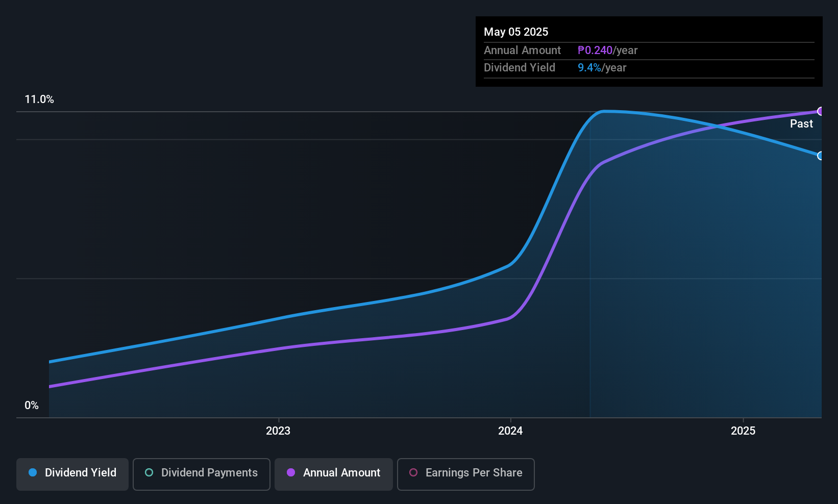The image size is (838, 504).
Task: Expand the Dividend Payments legend entry
Action: pos(201,473)
